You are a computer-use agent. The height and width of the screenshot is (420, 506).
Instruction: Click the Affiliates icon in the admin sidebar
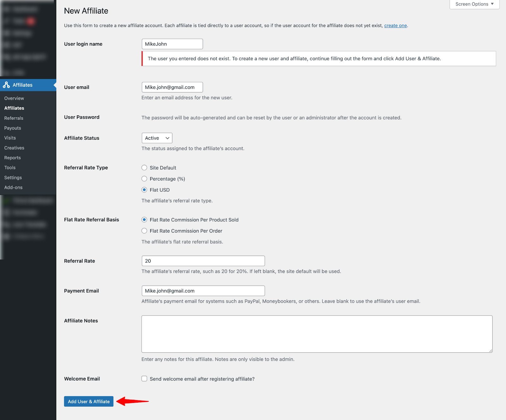pos(6,85)
